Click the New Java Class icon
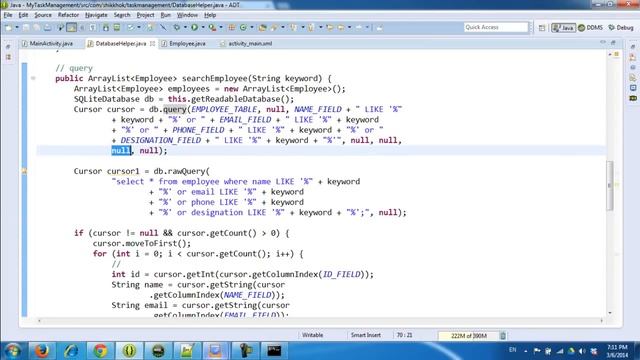Viewport: 640px width, 360px height. click(x=243, y=27)
